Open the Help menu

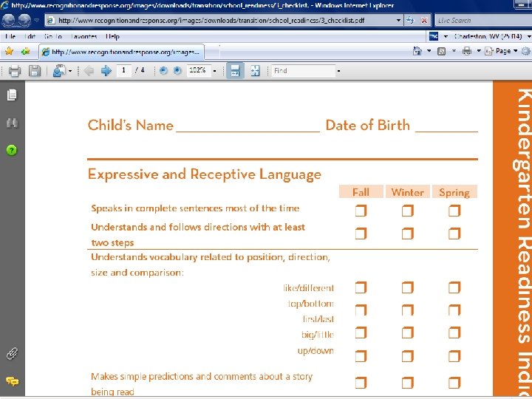[x=112, y=36]
